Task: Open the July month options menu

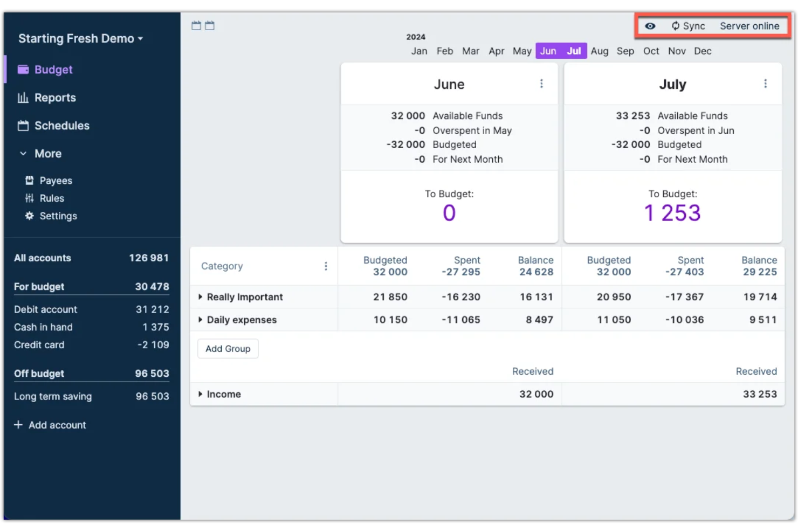Action: point(765,84)
